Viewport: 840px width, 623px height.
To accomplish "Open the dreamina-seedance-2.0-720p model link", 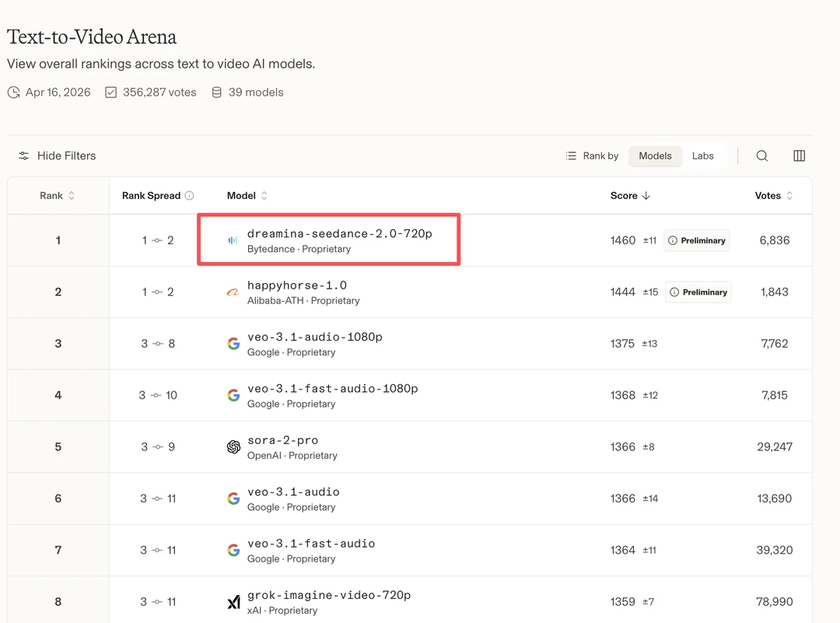I will coord(339,233).
